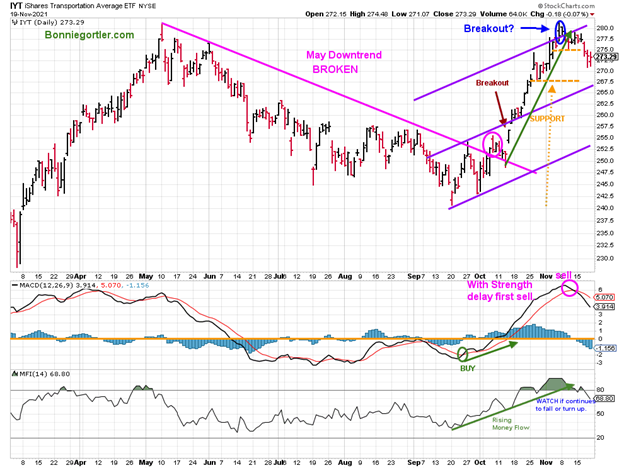Click the magenta downtrend line
The width and height of the screenshot is (624, 468).
pyautogui.click(x=300, y=85)
